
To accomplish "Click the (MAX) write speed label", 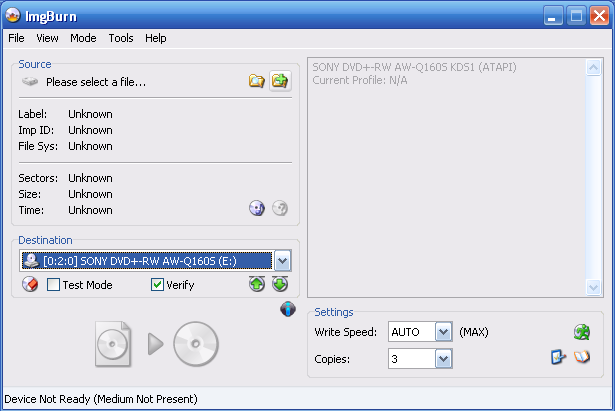I will click(x=474, y=332).
